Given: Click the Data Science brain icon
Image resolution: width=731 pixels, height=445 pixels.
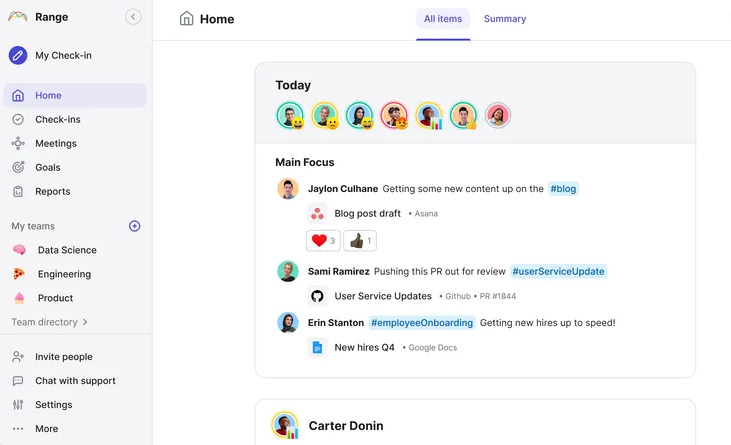Looking at the screenshot, I should click(19, 250).
